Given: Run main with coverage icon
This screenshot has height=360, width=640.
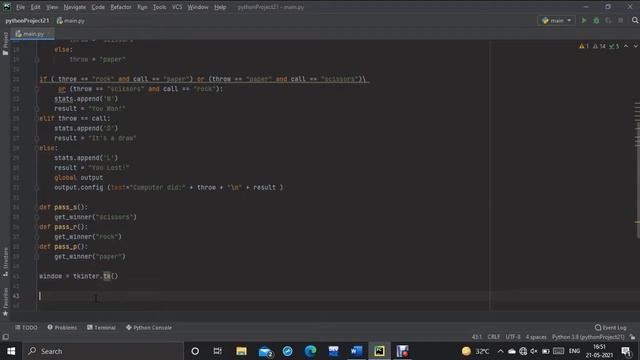Looking at the screenshot, I should pos(608,20).
